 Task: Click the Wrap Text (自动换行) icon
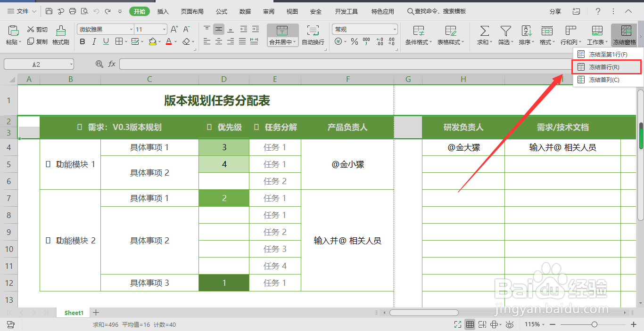pos(313,31)
